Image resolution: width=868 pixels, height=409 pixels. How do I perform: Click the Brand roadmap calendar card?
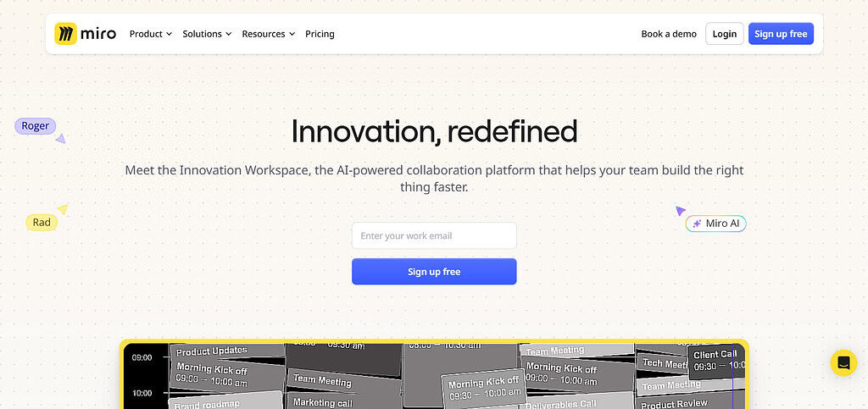[225, 401]
